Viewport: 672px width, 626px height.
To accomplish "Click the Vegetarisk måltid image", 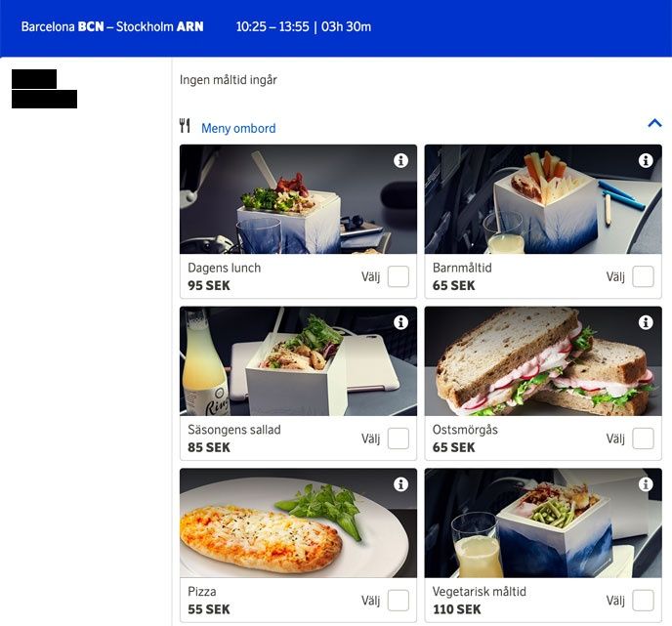I will pos(543,522).
